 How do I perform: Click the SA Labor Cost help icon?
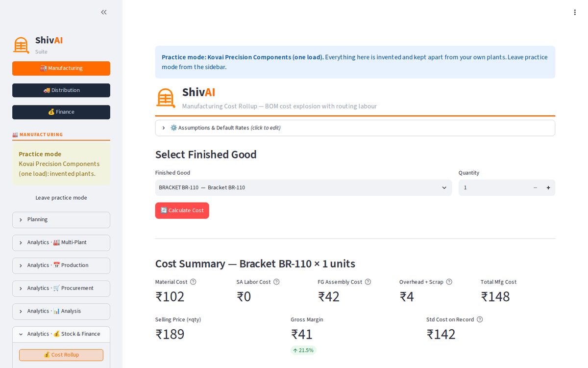pyautogui.click(x=276, y=282)
